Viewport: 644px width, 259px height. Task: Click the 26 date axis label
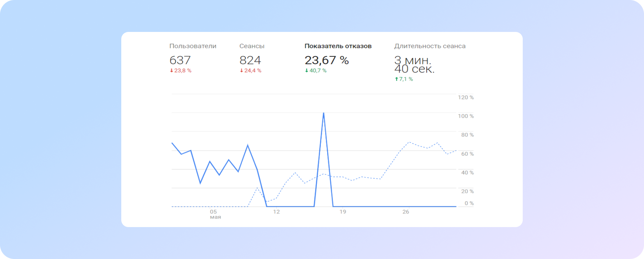click(406, 212)
